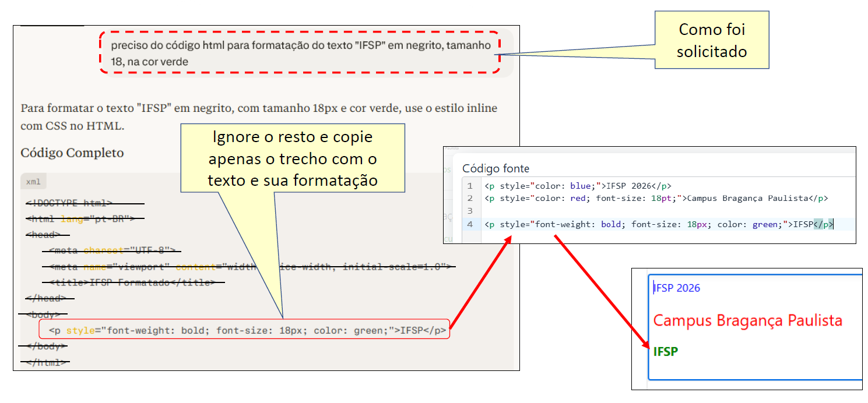Screen dimensions: 868x403
Task: Click the "Código fonte" dialog title
Action: tap(496, 168)
